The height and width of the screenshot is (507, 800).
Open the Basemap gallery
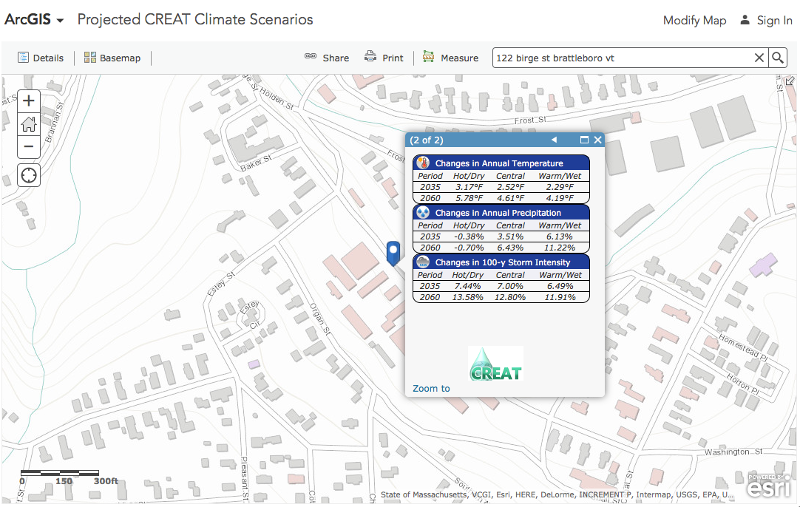tap(112, 58)
